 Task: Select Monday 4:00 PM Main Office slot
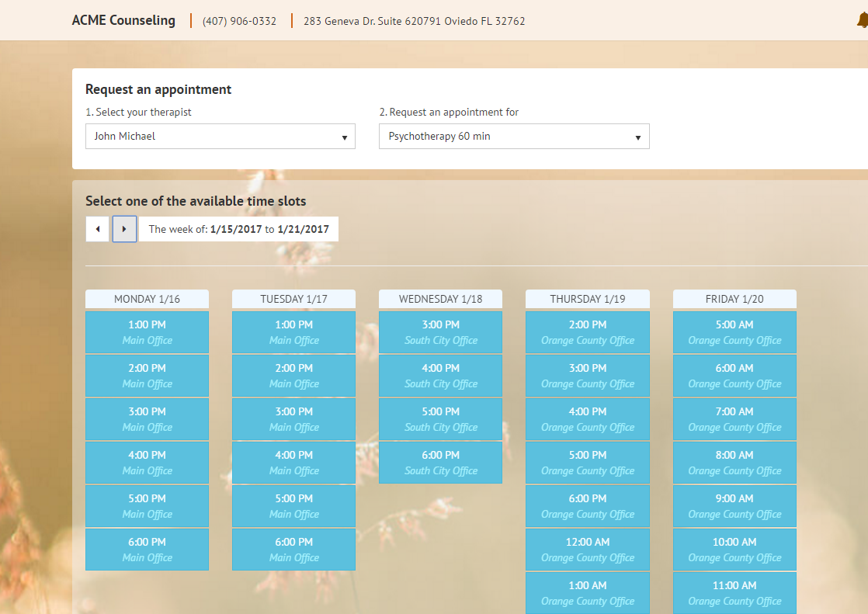click(147, 463)
